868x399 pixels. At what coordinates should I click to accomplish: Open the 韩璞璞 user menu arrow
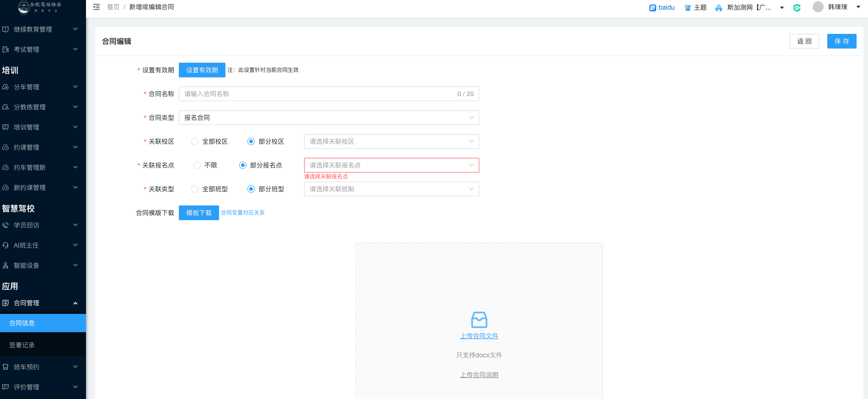click(x=858, y=7)
